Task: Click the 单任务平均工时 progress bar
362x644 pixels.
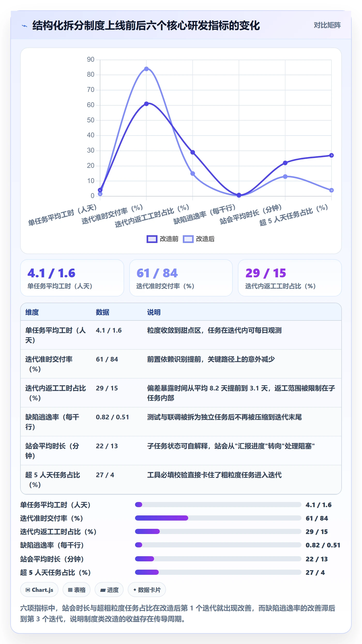Action: (x=218, y=505)
